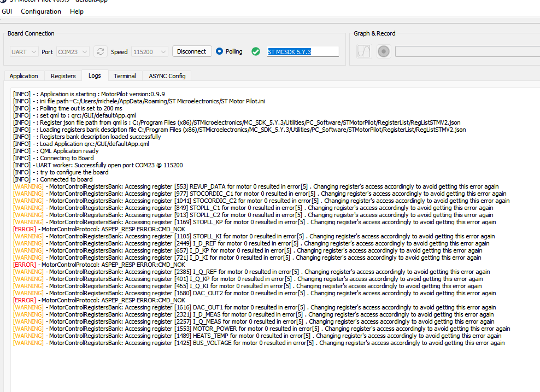The width and height of the screenshot is (540, 392).
Task: Click the 'Register json file path from qml' line
Action: pyautogui.click(x=237, y=122)
